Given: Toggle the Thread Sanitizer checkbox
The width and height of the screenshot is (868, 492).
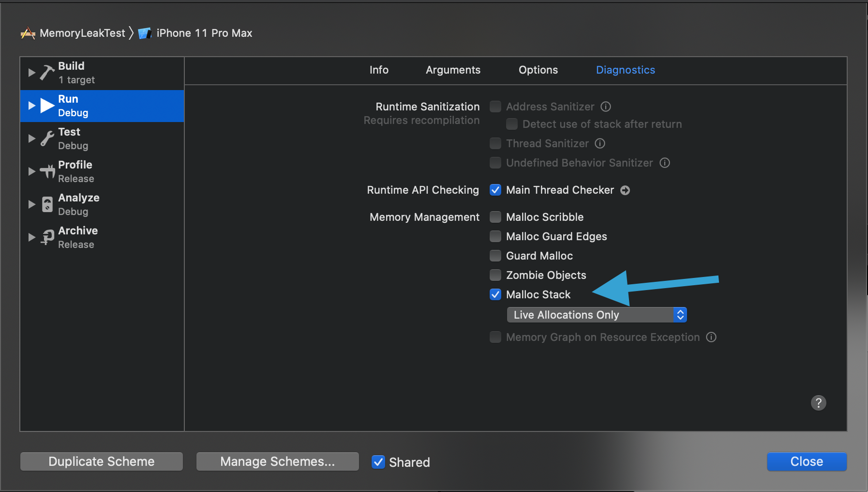Looking at the screenshot, I should 495,143.
